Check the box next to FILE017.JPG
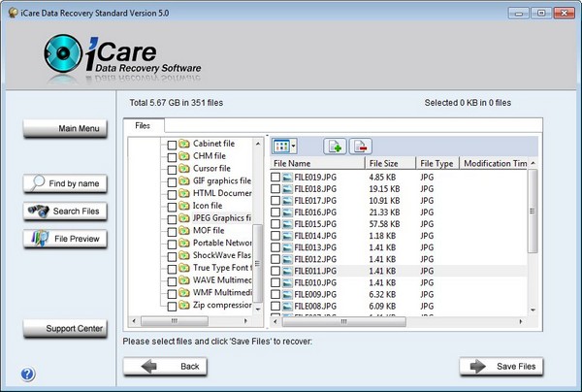Screen dimensions: 582x392 pos(275,200)
